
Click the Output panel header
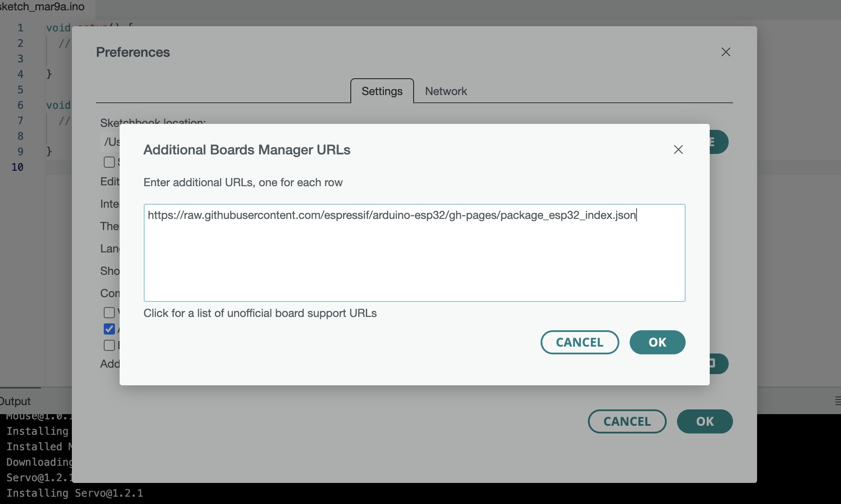[15, 401]
